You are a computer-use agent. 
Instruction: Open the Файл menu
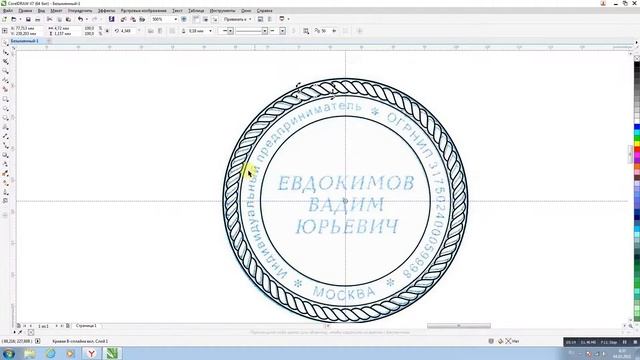pyautogui.click(x=7, y=11)
